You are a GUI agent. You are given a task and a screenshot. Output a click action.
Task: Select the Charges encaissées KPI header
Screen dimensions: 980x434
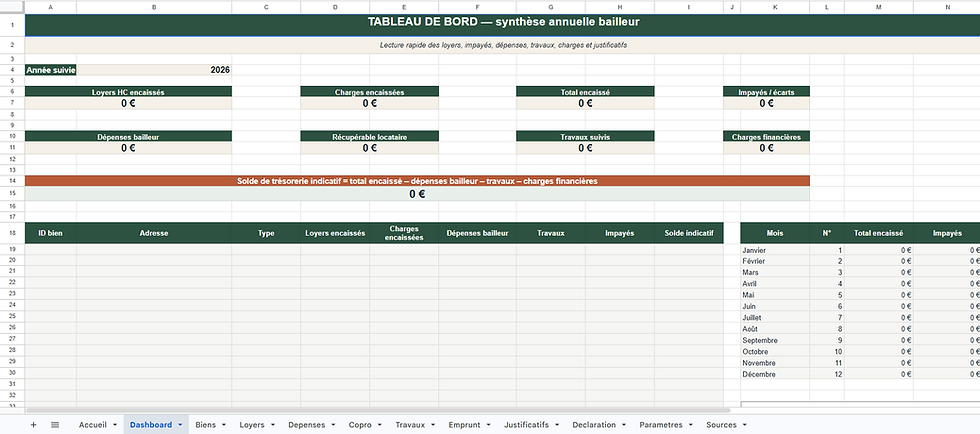coord(369,92)
